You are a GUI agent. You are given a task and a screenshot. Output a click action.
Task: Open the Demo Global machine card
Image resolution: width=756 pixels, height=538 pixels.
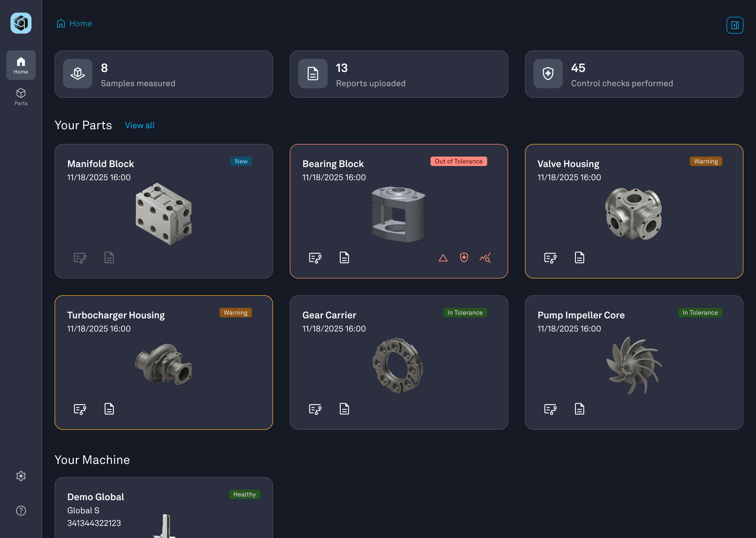click(x=164, y=507)
